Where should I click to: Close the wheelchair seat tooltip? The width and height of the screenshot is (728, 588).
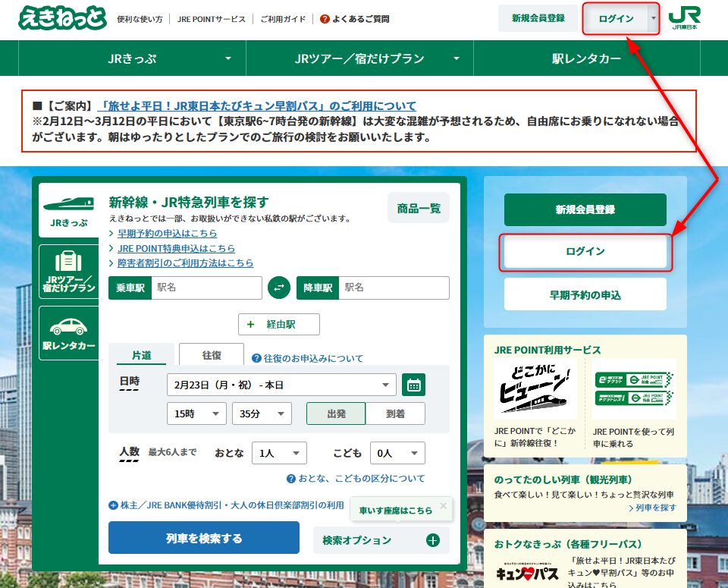coord(443,505)
